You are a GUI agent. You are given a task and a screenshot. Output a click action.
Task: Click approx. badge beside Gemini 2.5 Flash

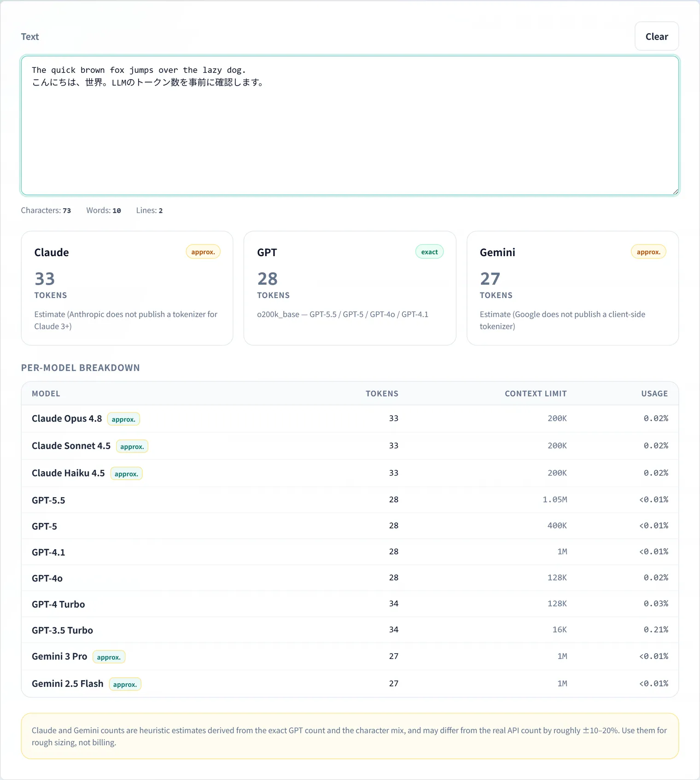(x=125, y=684)
